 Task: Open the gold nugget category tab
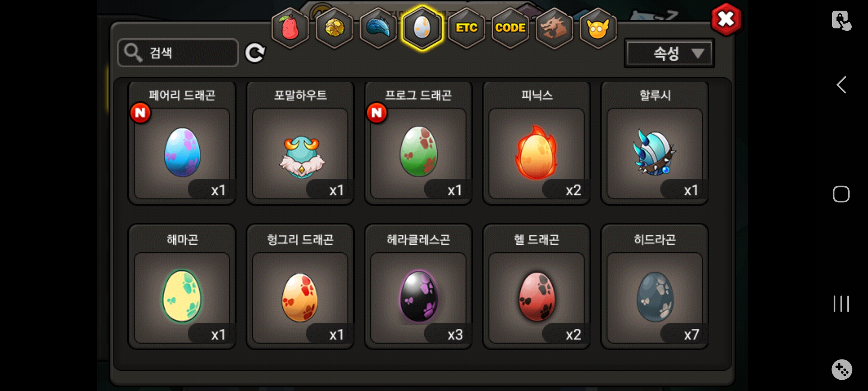[x=334, y=28]
